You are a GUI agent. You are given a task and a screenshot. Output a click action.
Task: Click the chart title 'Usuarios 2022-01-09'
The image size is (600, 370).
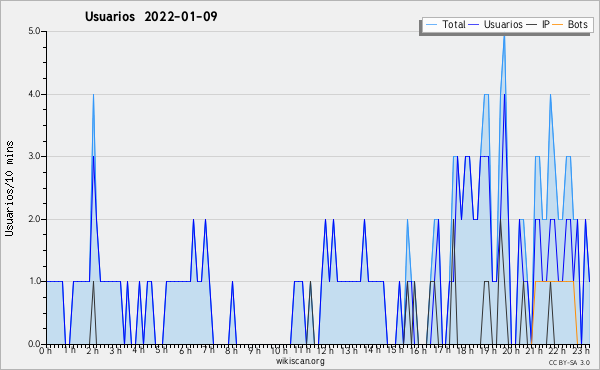(151, 16)
